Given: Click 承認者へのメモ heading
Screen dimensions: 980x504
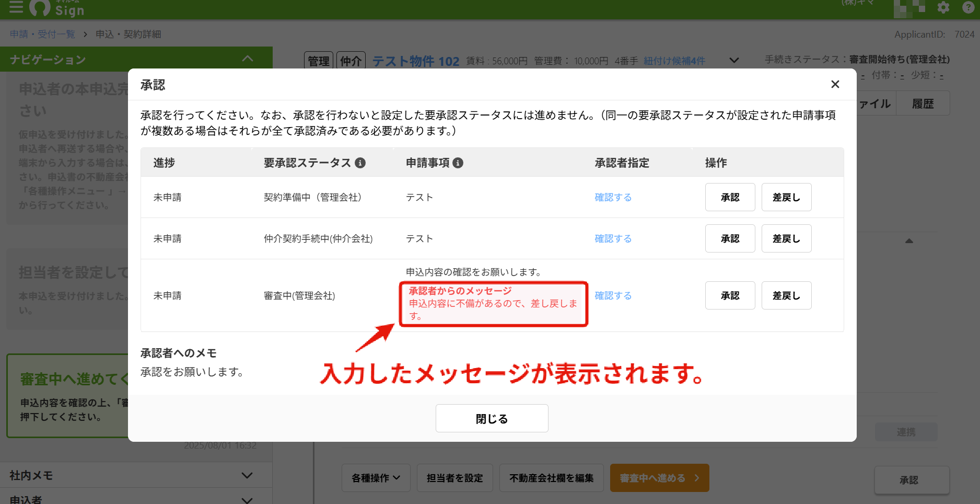Looking at the screenshot, I should click(179, 353).
